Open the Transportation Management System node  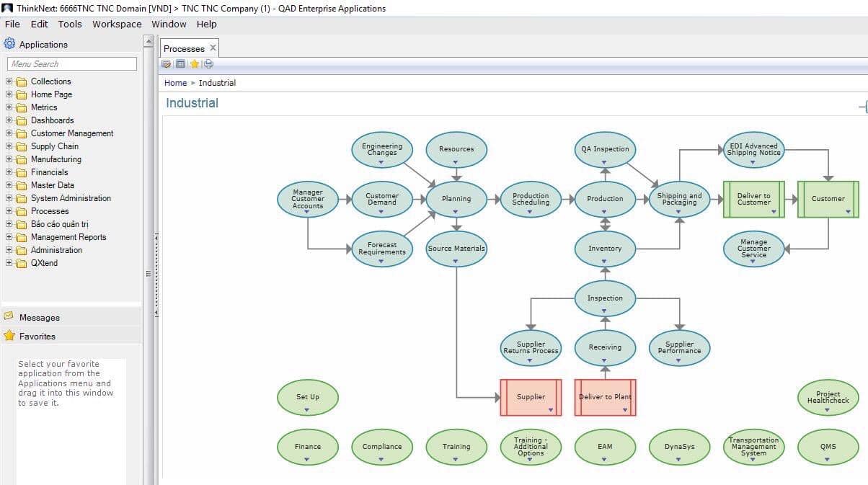point(753,447)
